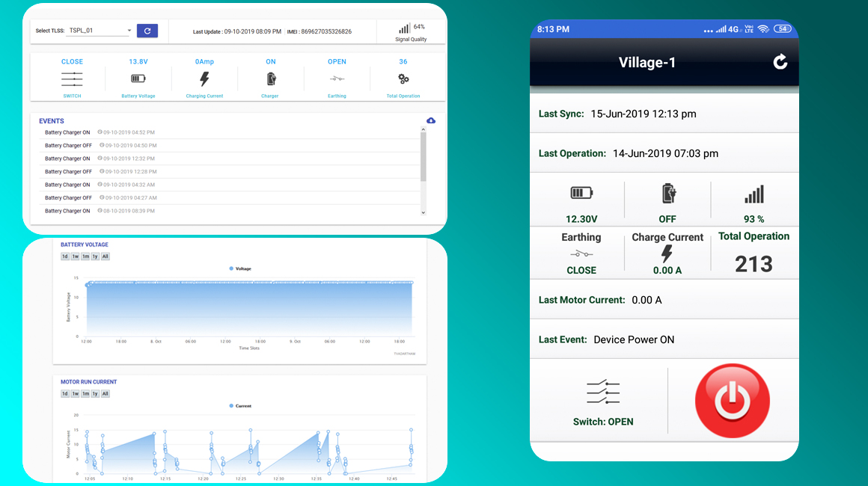Show All range in Motor Run Current chart
868x486 pixels.
105,393
